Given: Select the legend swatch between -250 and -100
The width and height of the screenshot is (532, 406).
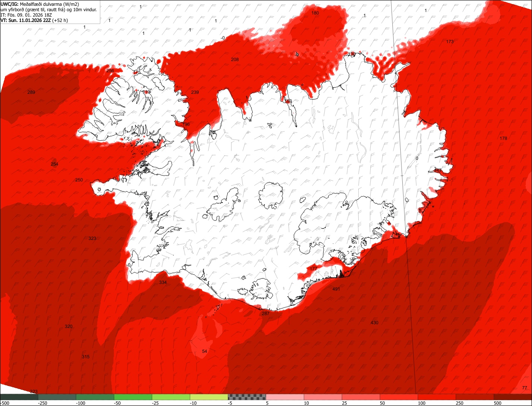Looking at the screenshot, I should [x=57, y=397].
